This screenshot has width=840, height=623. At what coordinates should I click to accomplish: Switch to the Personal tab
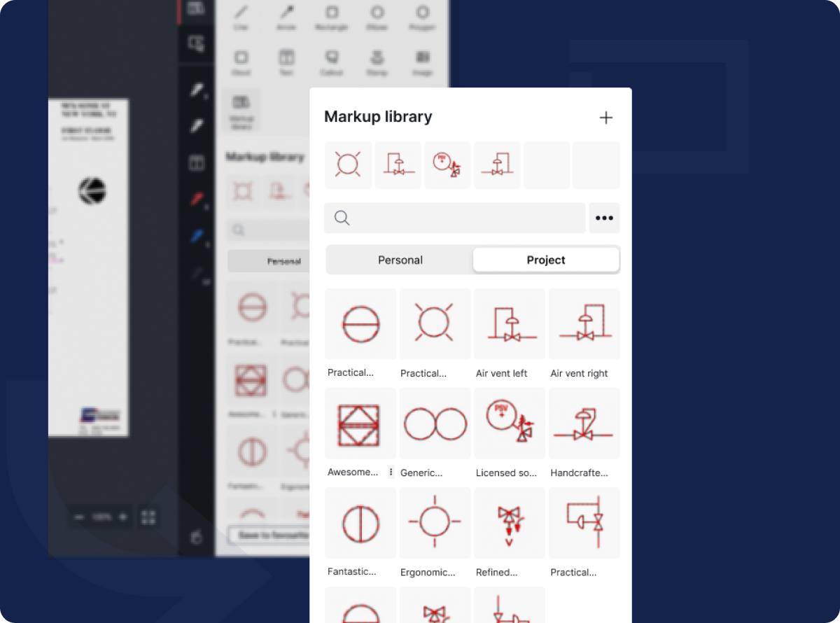[x=400, y=260]
